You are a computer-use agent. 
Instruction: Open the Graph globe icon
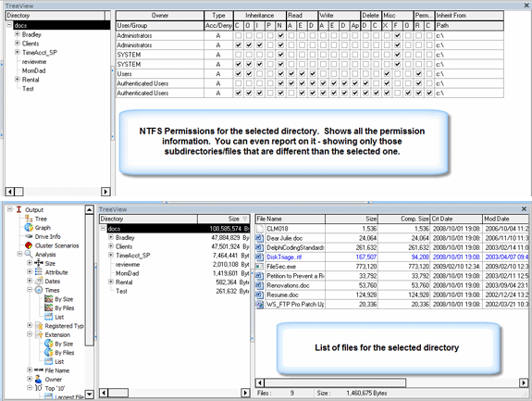[29, 228]
